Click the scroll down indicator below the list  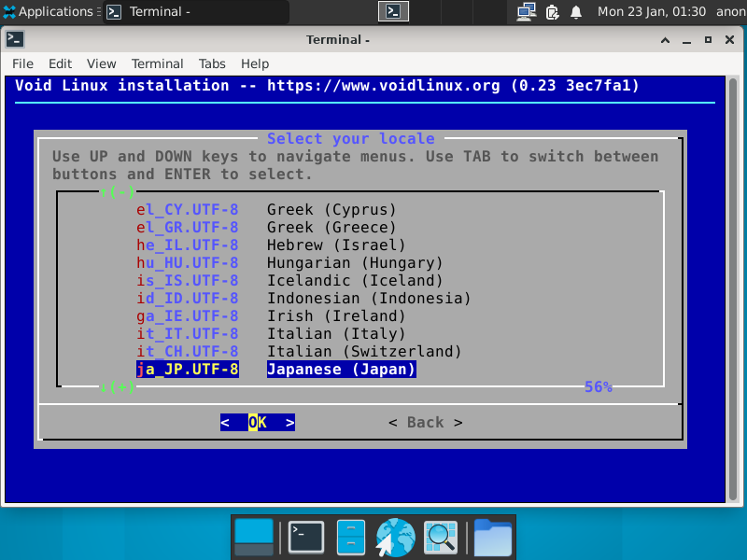point(118,386)
